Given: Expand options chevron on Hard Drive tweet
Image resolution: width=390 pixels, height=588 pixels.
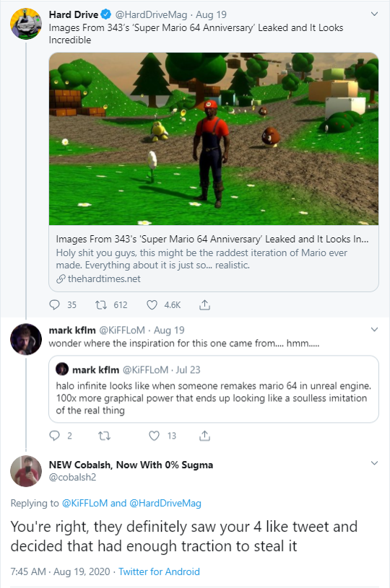Looking at the screenshot, I should (374, 14).
